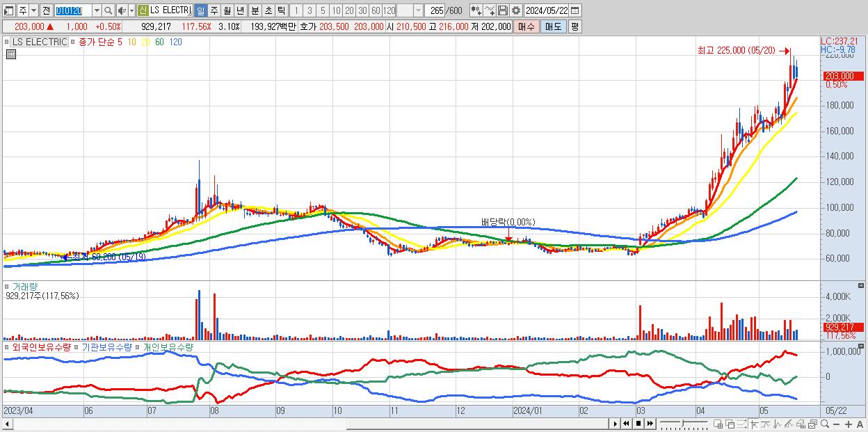Open chart settings gear icon
868x432 pixels.
[x=515, y=10]
